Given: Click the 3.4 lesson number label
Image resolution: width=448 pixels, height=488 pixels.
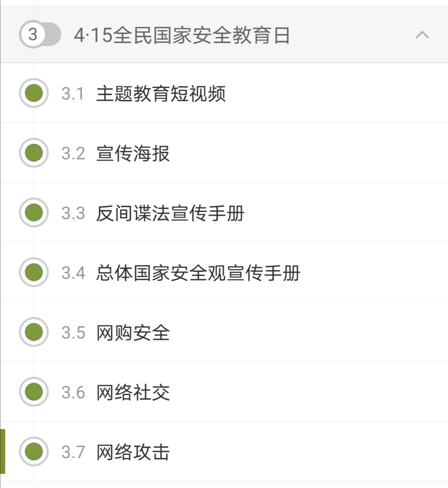Looking at the screenshot, I should (73, 273).
